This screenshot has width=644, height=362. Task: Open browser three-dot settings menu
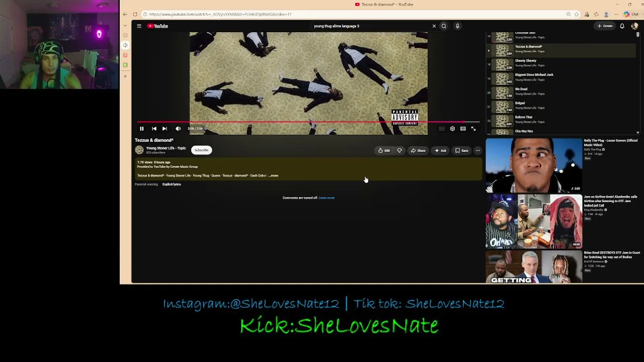coord(616,14)
